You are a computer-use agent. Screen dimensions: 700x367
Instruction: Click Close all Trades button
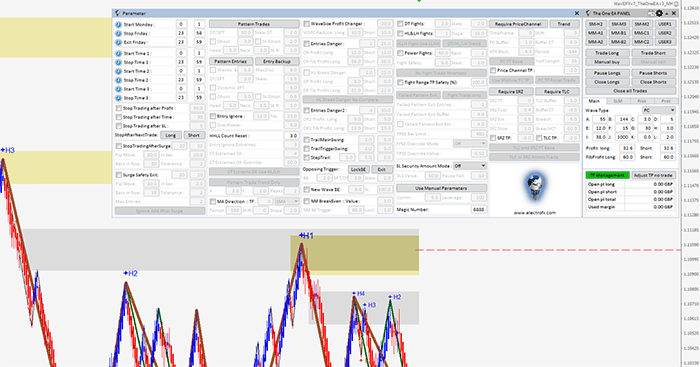click(630, 91)
